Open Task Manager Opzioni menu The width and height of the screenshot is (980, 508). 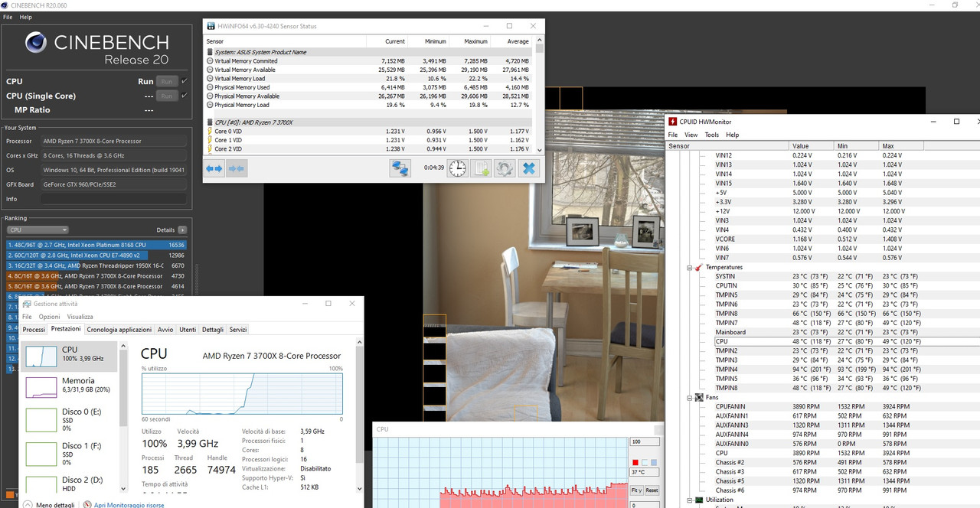[x=49, y=317]
